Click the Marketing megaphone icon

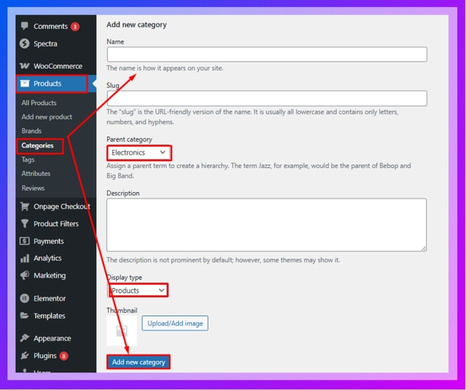25,275
